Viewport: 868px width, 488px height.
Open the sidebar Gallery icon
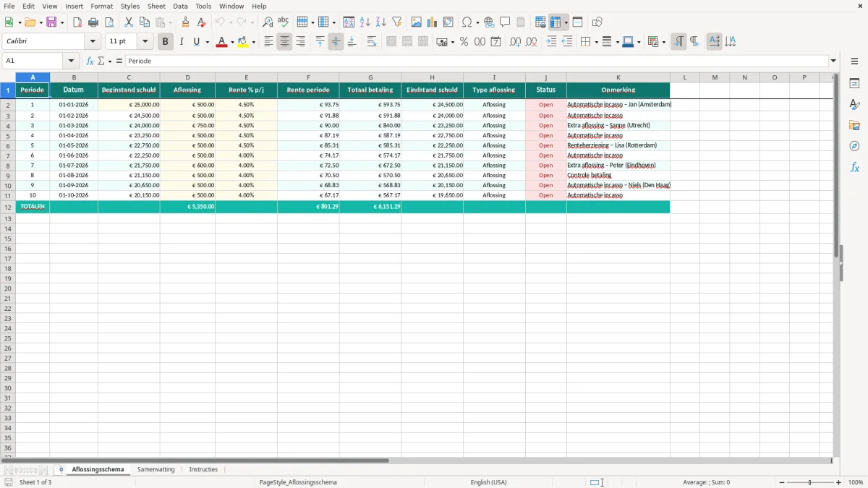click(854, 125)
